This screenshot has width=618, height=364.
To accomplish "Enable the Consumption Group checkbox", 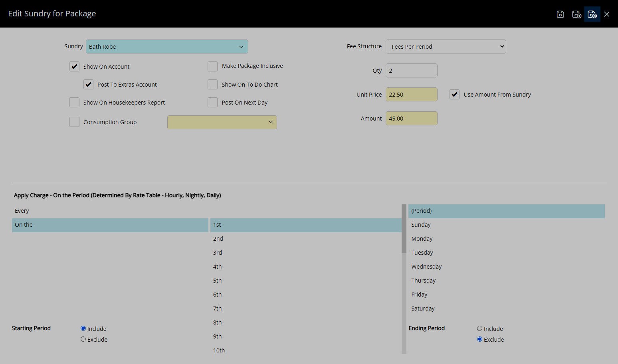I will [x=75, y=122].
